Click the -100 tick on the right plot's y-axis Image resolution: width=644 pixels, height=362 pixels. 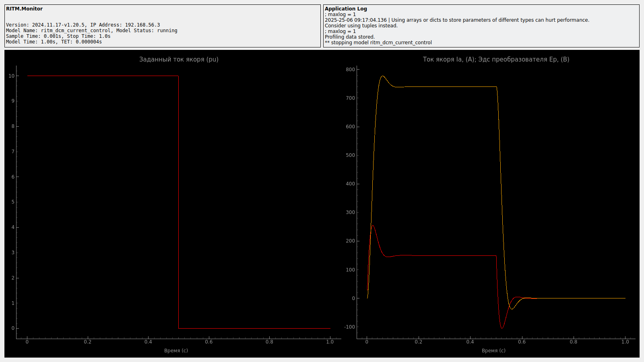click(x=349, y=327)
